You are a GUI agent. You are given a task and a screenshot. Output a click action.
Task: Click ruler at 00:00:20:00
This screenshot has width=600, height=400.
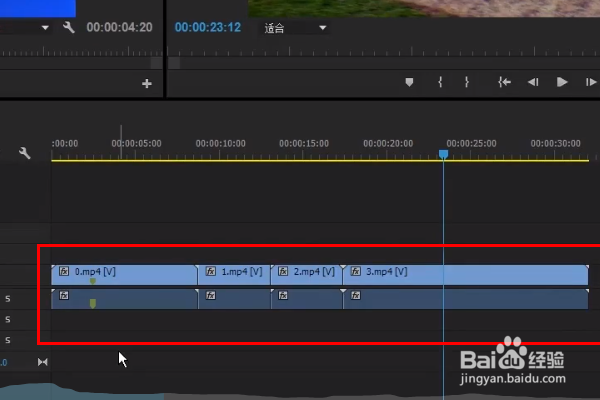[388, 144]
